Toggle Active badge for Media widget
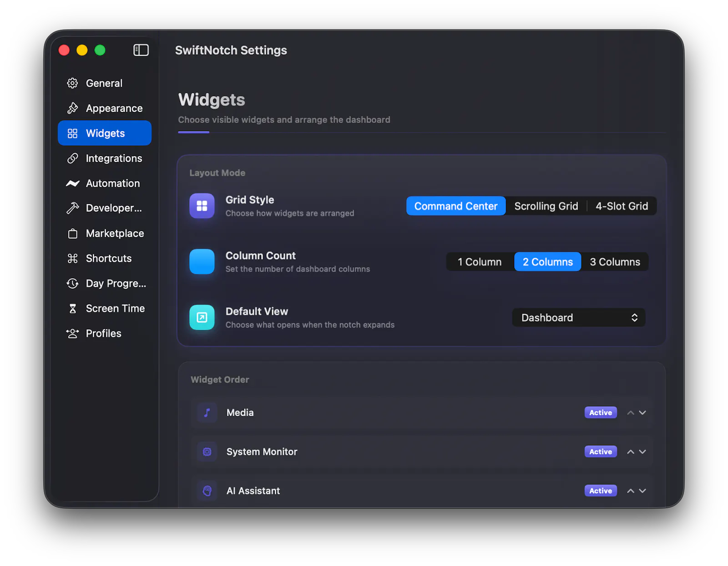Viewport: 728px width, 566px height. [x=601, y=413]
